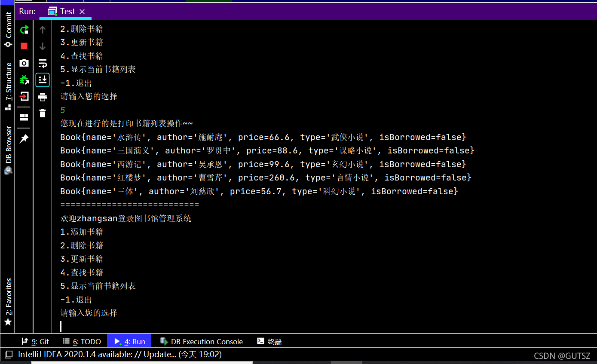597x364 pixels.
Task: Click the lower -1.退出 line
Action: tap(76, 300)
